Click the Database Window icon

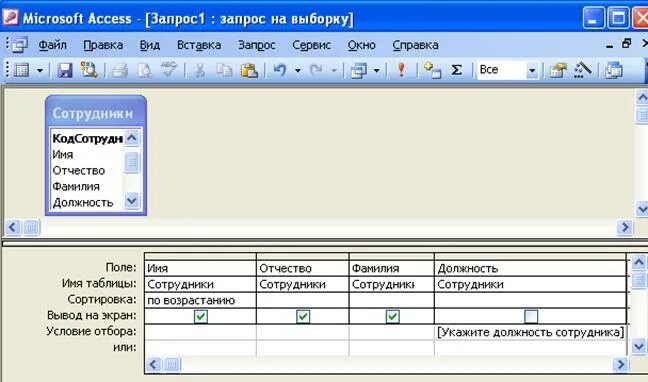tap(614, 70)
